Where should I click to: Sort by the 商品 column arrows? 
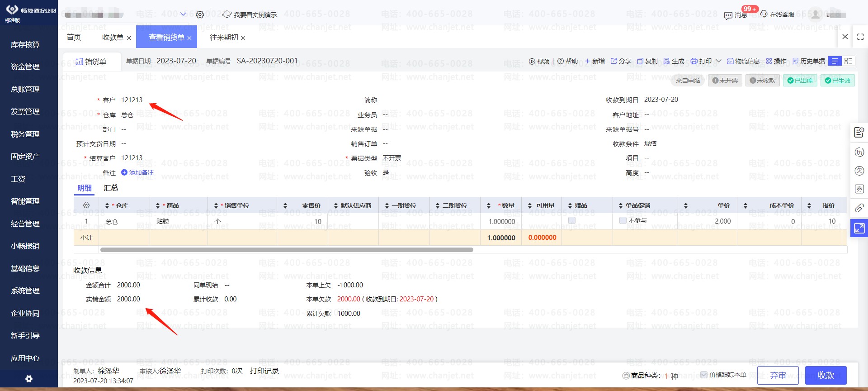click(158, 205)
